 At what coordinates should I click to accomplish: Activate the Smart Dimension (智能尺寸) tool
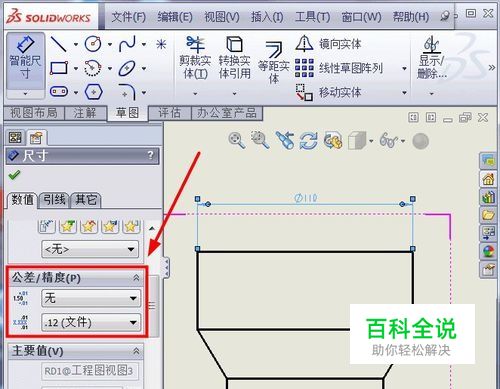coord(25,60)
